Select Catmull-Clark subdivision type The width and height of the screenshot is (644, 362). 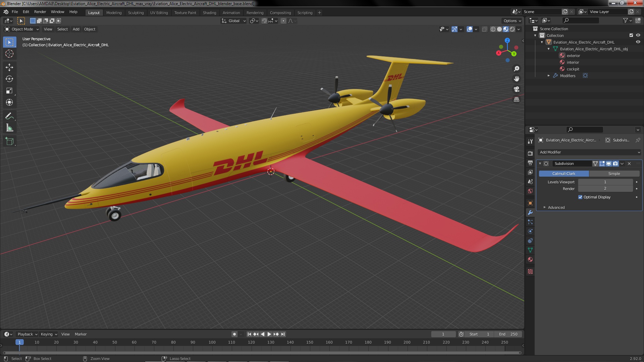[564, 174]
